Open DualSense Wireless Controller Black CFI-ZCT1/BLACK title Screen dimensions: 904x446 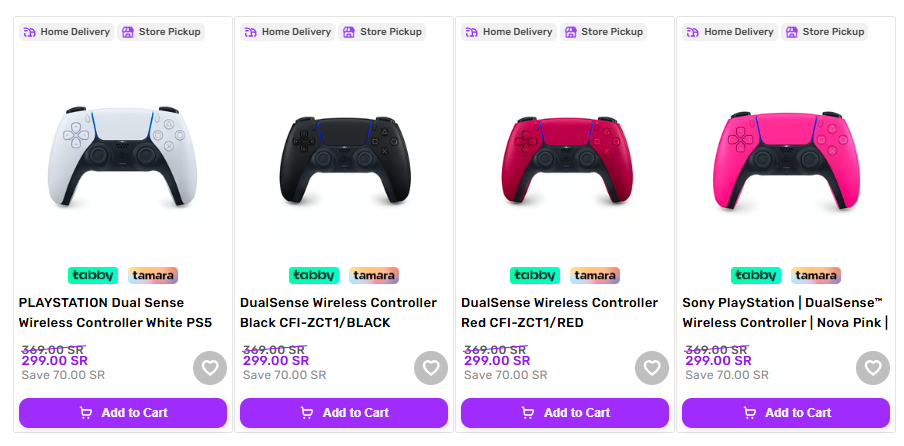[338, 313]
